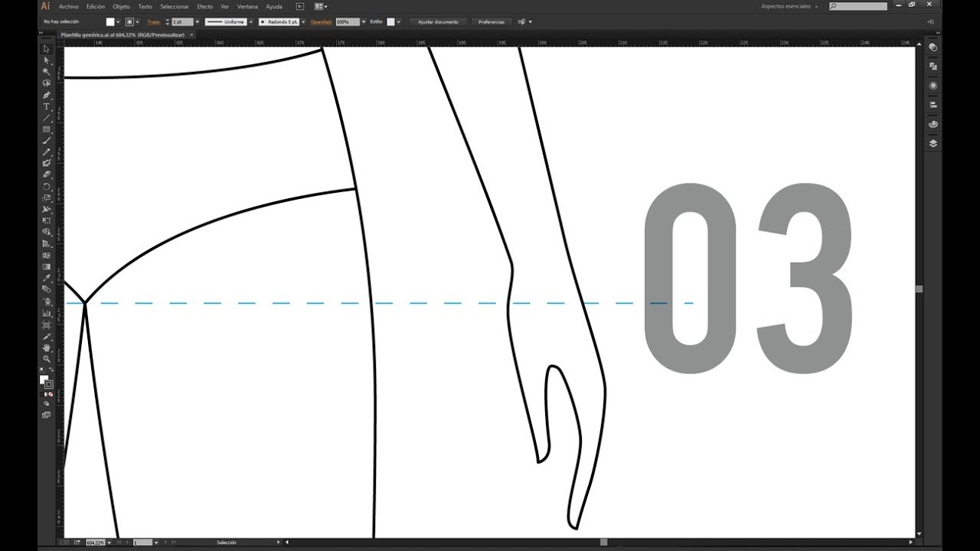Select the Selection (black arrow) tool
This screenshot has height=551, width=980.
(x=47, y=49)
